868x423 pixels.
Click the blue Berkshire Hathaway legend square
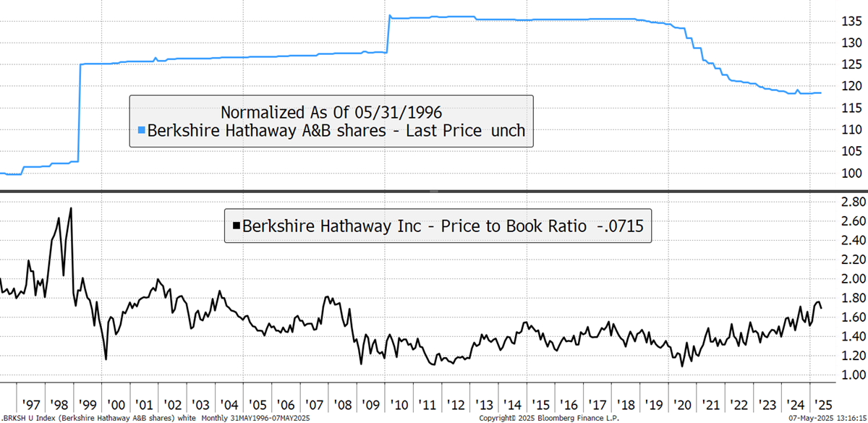[x=141, y=132]
